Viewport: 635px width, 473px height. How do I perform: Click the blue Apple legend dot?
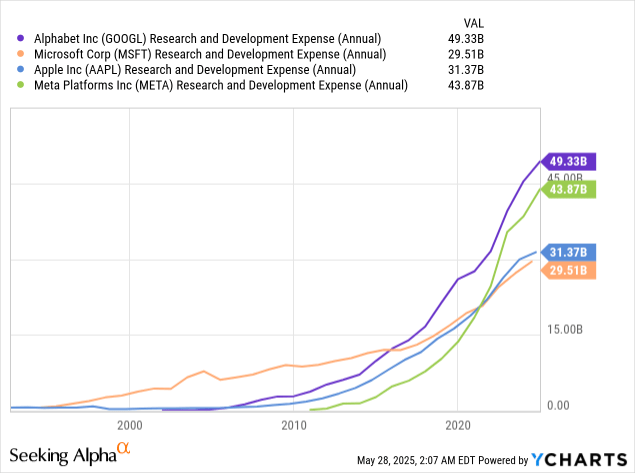point(20,70)
